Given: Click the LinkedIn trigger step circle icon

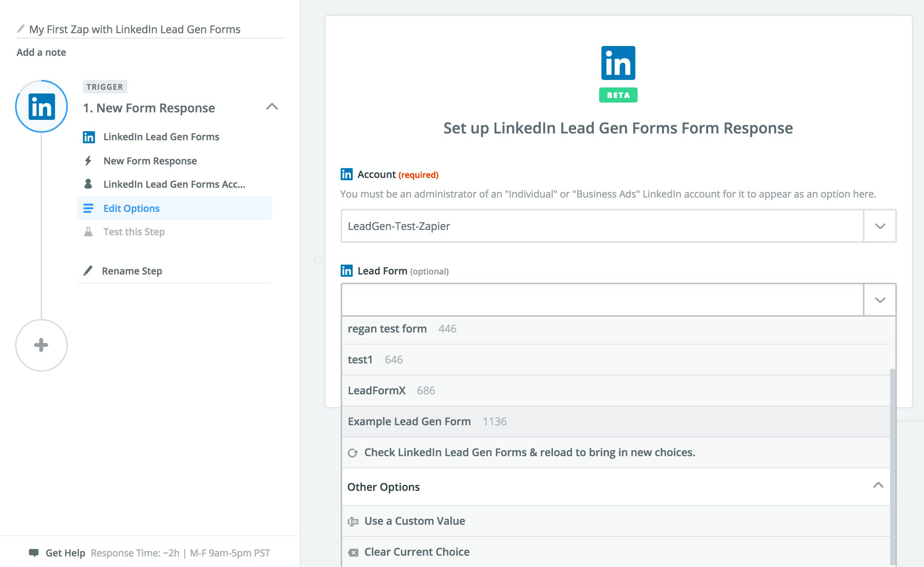Looking at the screenshot, I should tap(41, 107).
